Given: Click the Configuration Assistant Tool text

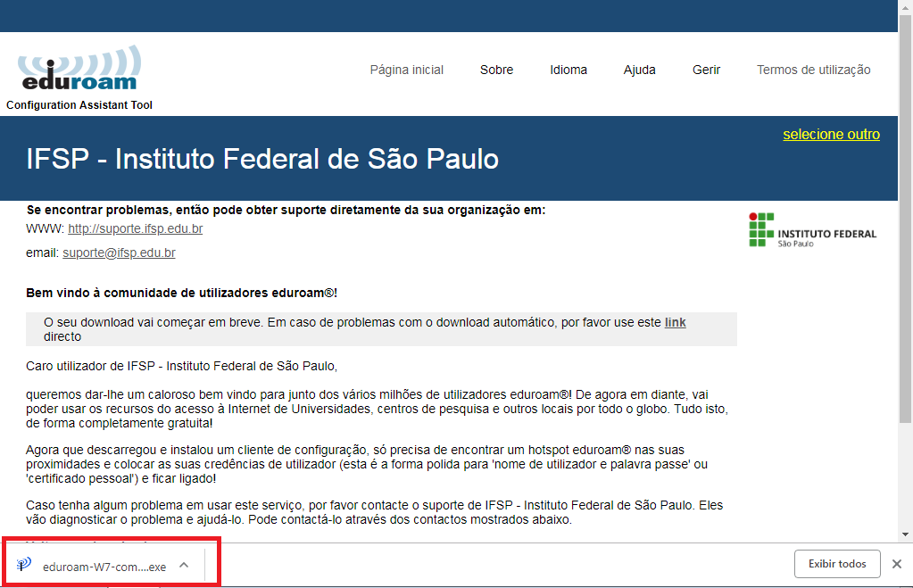Looking at the screenshot, I should pyautogui.click(x=79, y=104).
